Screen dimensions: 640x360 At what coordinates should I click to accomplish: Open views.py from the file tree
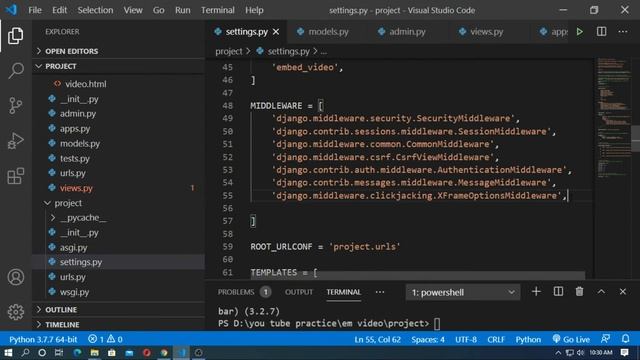[118, 188]
